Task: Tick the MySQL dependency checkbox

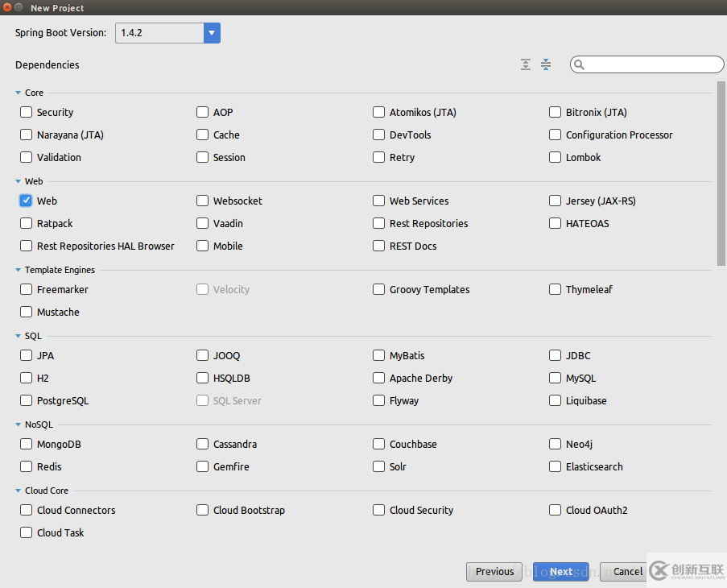Action: point(556,378)
